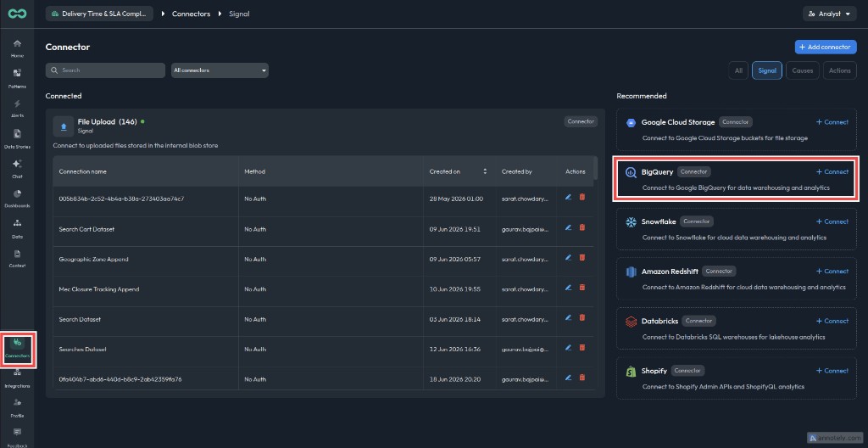Click the Shopify logo icon
868x448 pixels.
(631, 371)
